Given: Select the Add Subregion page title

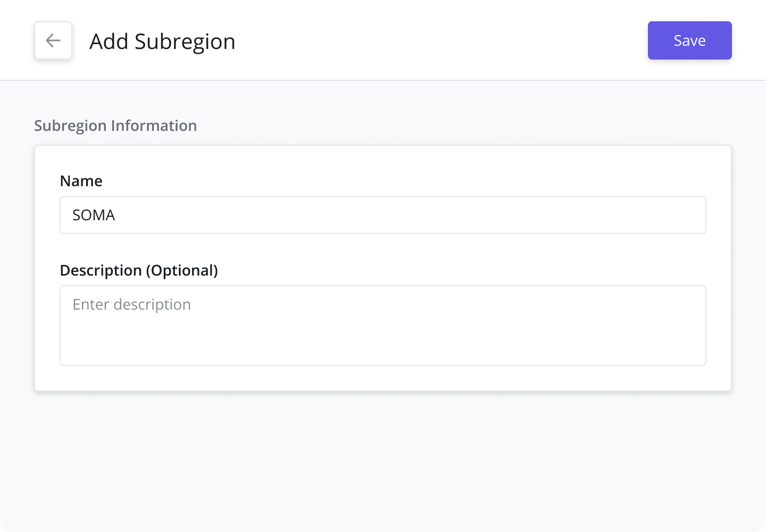Looking at the screenshot, I should [x=162, y=41].
